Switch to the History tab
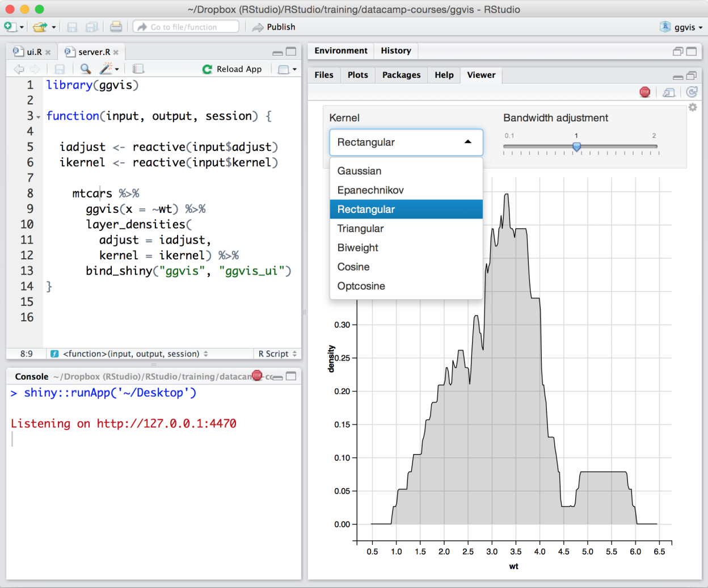The height and width of the screenshot is (588, 708). click(x=395, y=51)
